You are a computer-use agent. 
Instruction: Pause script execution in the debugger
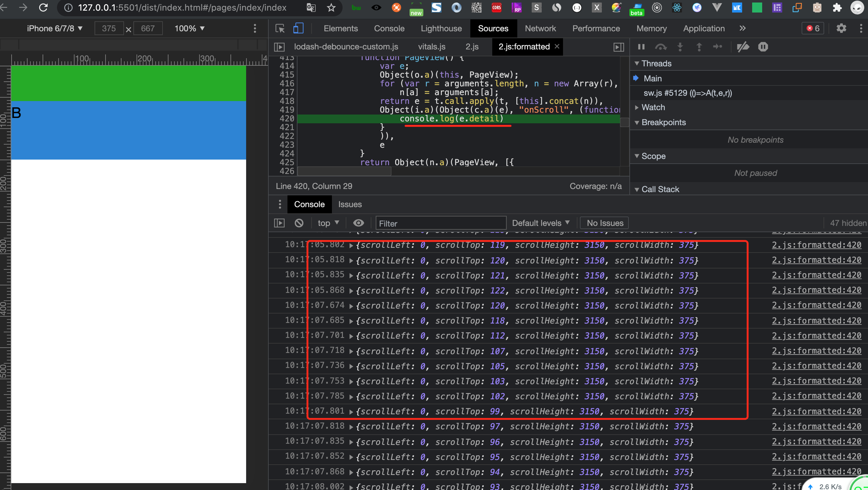pyautogui.click(x=641, y=47)
